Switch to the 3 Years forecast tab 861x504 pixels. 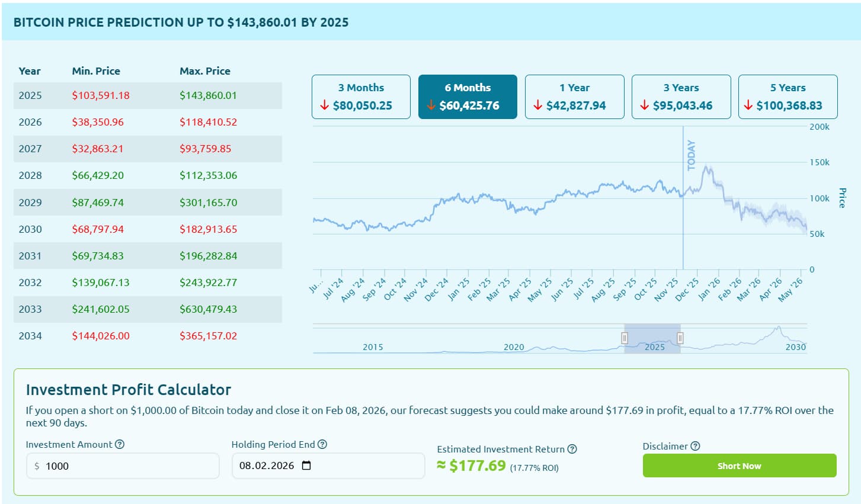(x=681, y=97)
